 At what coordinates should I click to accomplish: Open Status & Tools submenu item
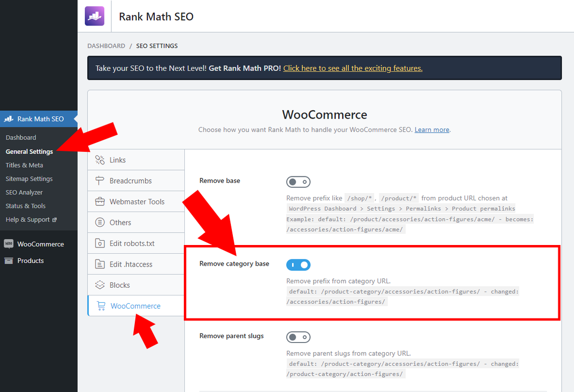[25, 206]
